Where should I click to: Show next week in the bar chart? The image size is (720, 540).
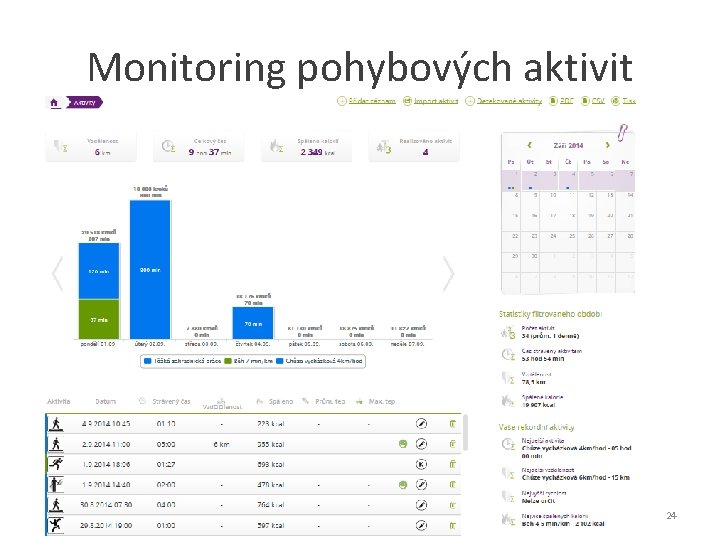(x=449, y=274)
